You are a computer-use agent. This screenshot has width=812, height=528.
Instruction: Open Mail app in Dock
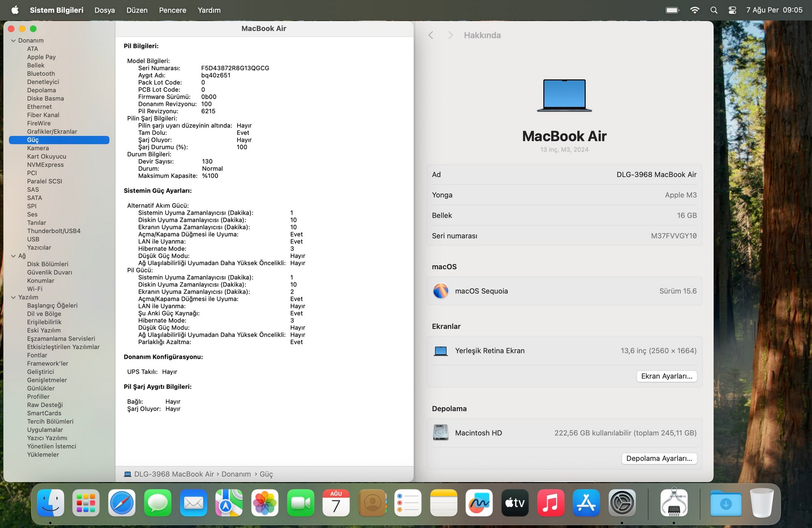point(193,503)
